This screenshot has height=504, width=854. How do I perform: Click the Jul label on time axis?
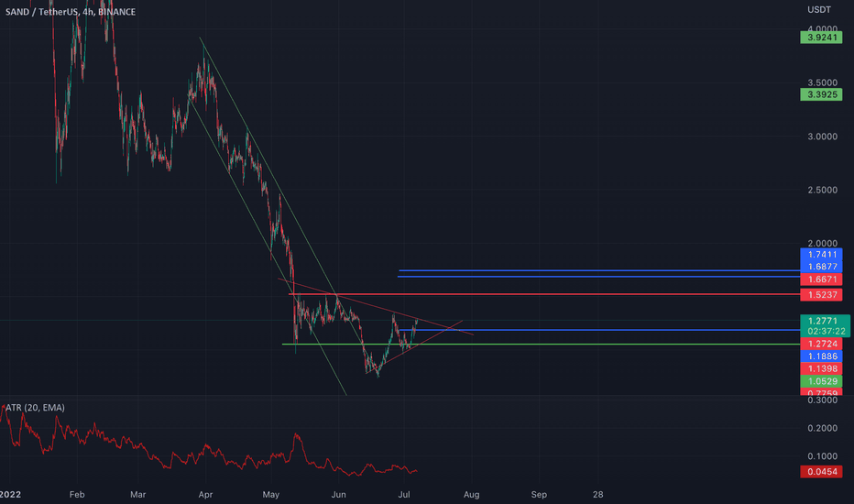click(403, 495)
